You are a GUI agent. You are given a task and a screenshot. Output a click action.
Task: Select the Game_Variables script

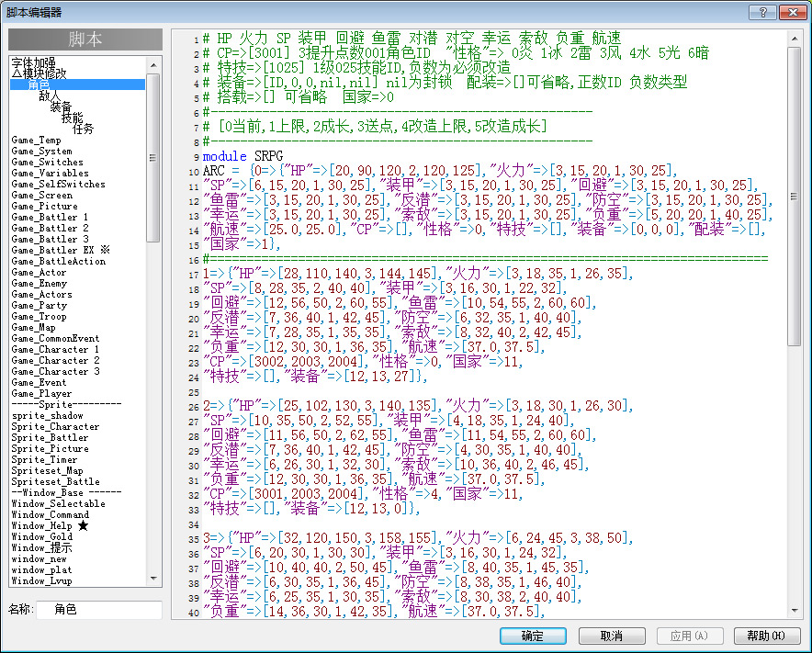[x=51, y=173]
